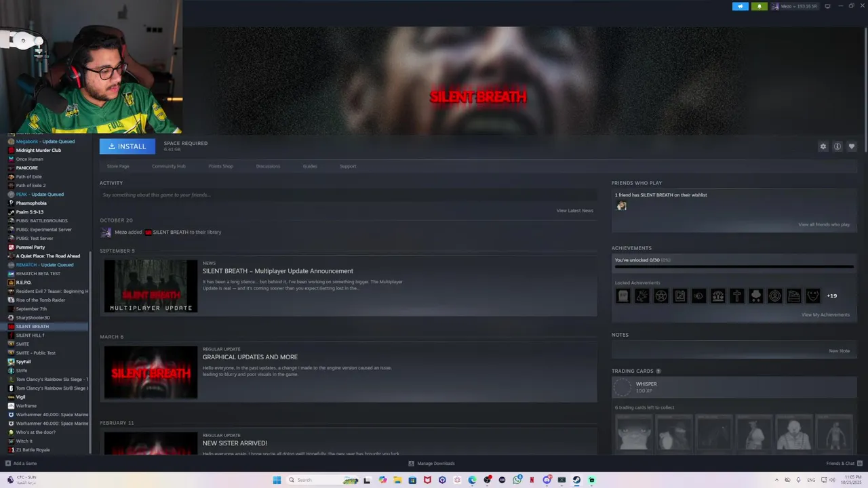The height and width of the screenshot is (488, 868).
Task: Click the cross locked achievement icon
Action: click(736, 296)
